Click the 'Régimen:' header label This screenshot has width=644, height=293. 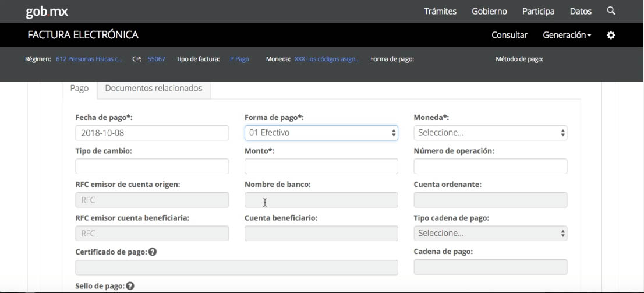click(38, 59)
